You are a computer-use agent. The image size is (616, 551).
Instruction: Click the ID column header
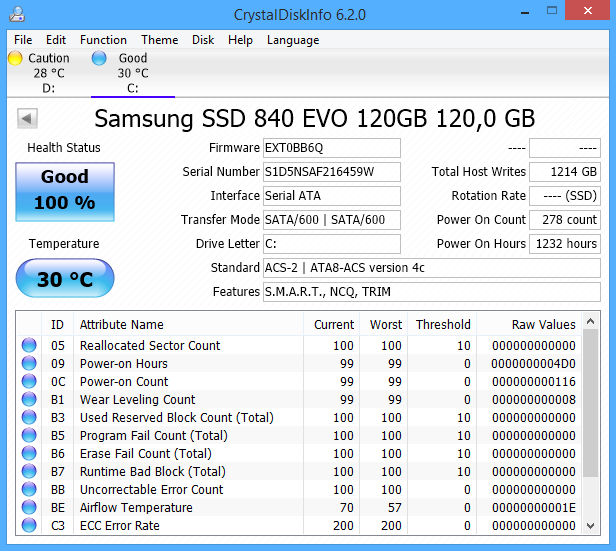tap(57, 324)
